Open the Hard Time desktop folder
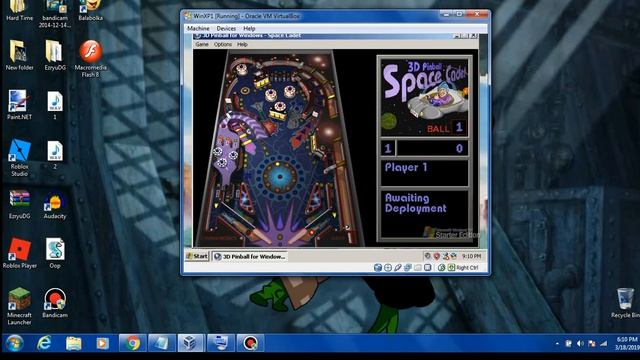Image resolution: width=640 pixels, height=360 pixels. (x=19, y=11)
